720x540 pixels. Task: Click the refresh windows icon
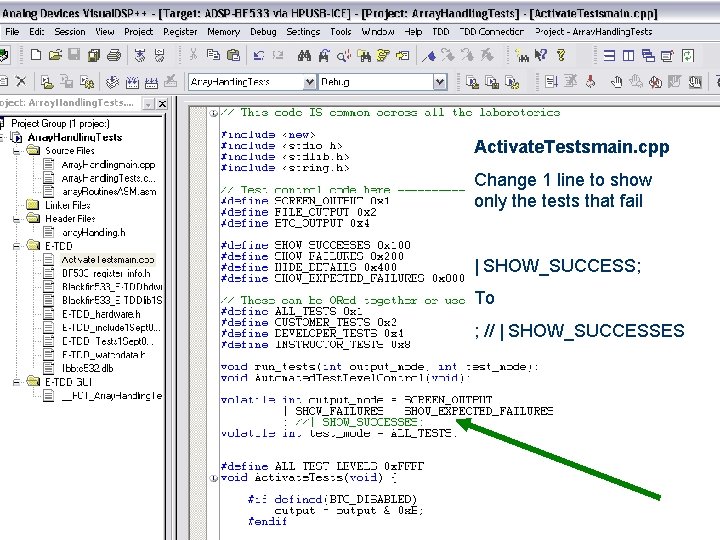[x=687, y=56]
